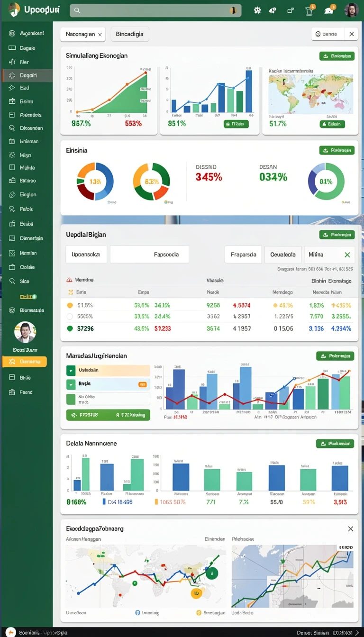Click green button in Uapdlal Bigjan header
This screenshot has height=637, width=364.
point(337,235)
